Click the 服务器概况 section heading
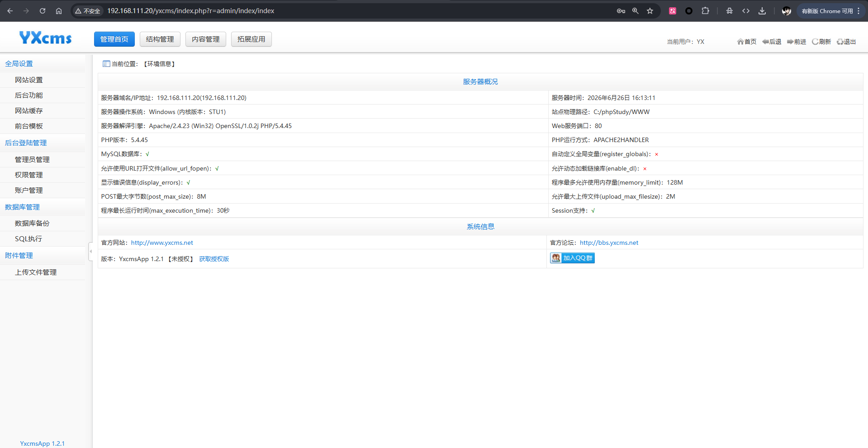This screenshot has height=448, width=868. tap(480, 82)
